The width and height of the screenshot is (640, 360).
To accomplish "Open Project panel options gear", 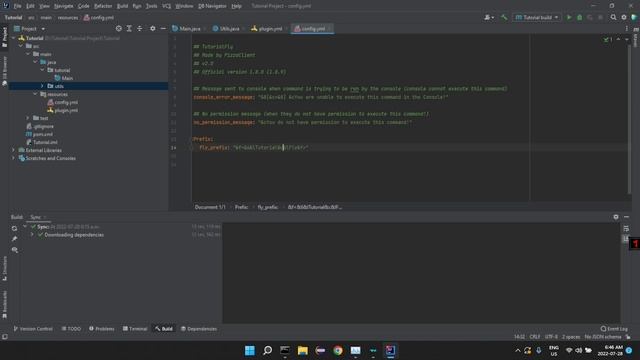I will point(153,29).
